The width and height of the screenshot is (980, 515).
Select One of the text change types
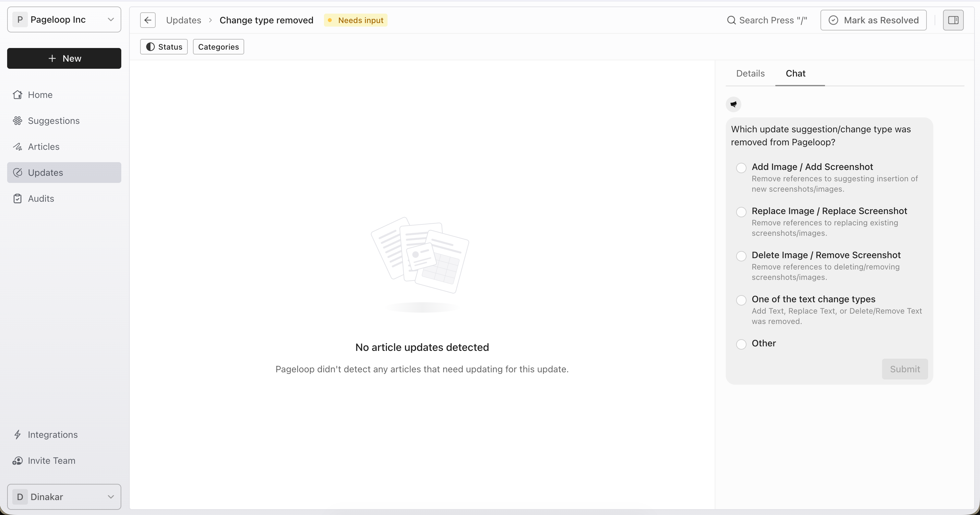(741, 300)
